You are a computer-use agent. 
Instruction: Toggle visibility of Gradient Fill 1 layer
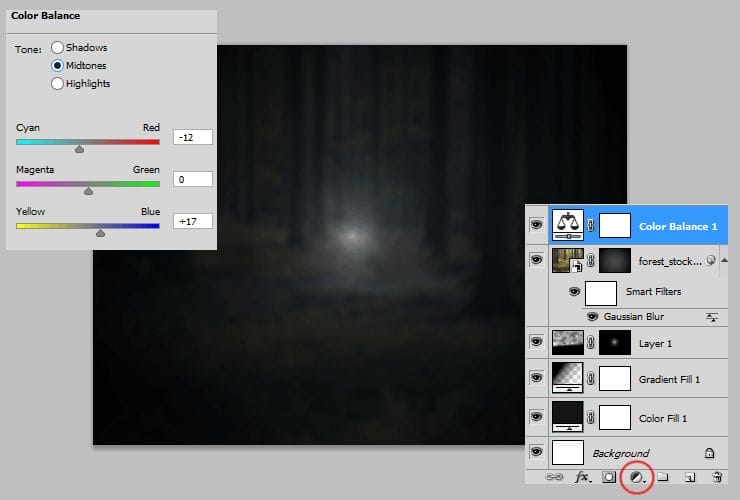pyautogui.click(x=535, y=378)
